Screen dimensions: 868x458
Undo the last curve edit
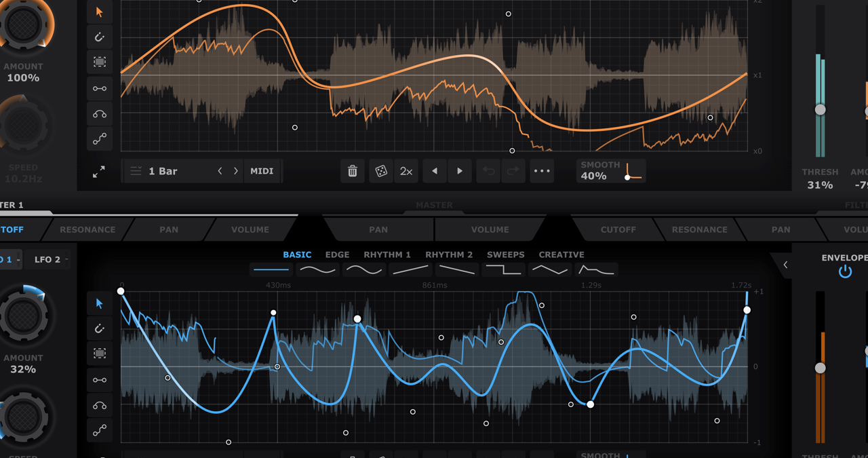pyautogui.click(x=488, y=171)
